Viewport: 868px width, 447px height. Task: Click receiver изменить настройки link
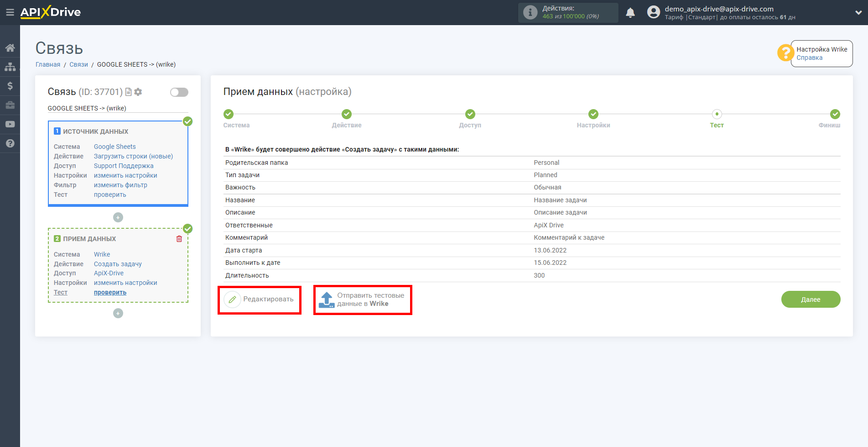[125, 283]
